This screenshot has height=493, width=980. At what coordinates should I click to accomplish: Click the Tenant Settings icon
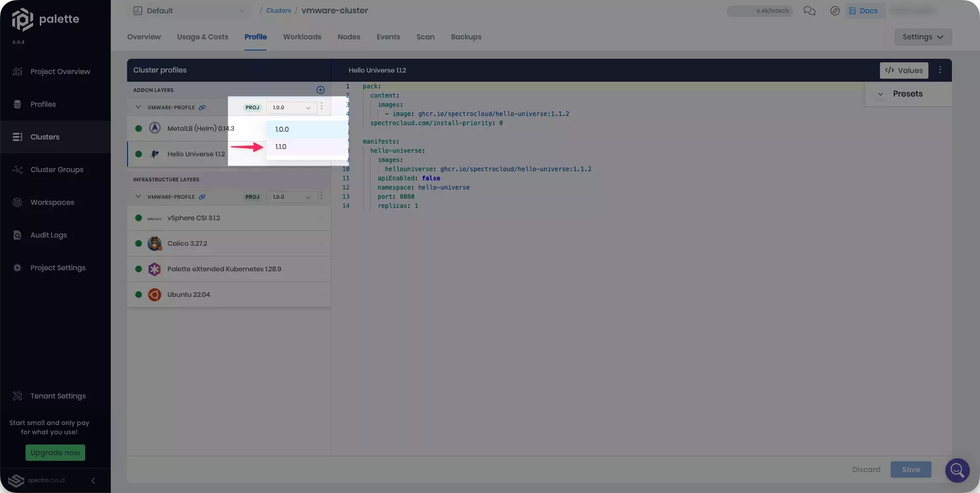(x=17, y=396)
